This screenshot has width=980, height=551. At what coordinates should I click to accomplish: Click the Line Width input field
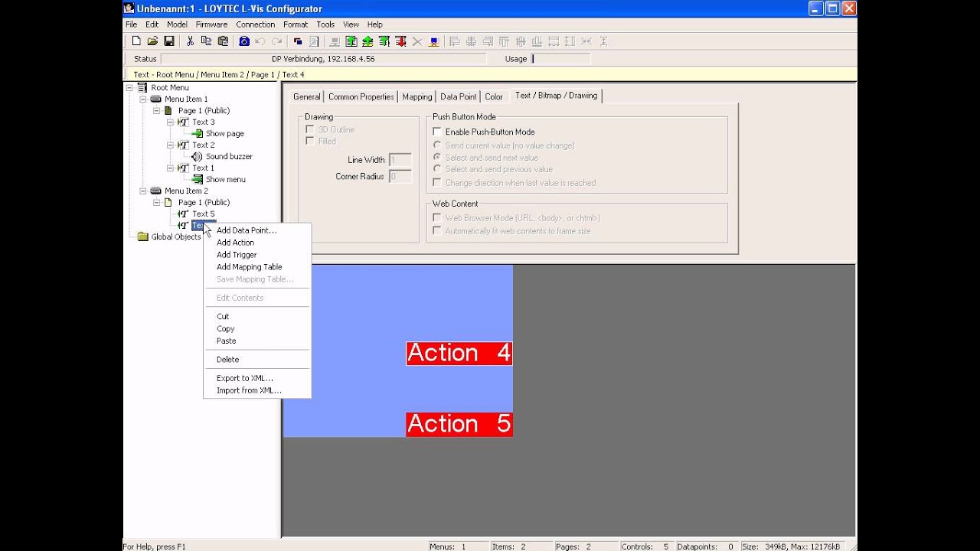click(x=400, y=160)
